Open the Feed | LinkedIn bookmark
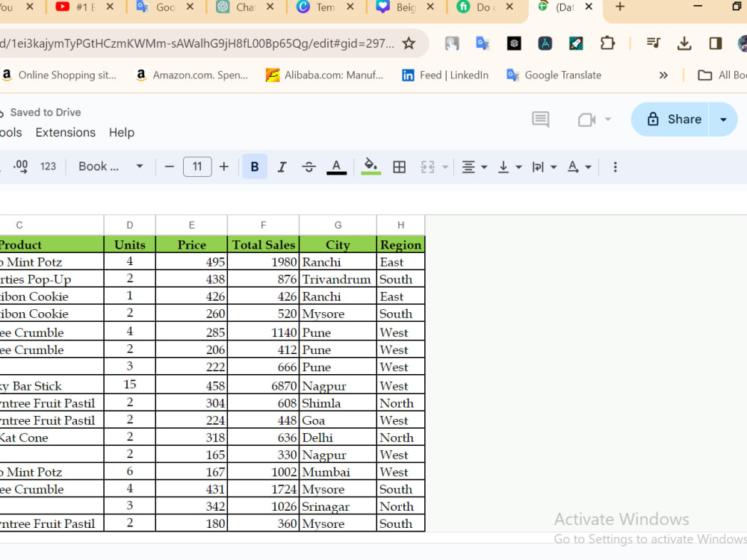 pyautogui.click(x=445, y=75)
